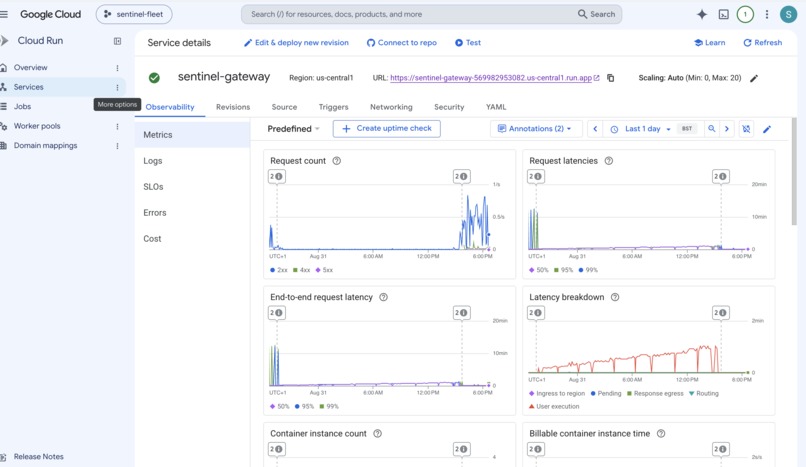
Task: Toggle auto-refresh off icon in toolbar
Action: pyautogui.click(x=746, y=129)
